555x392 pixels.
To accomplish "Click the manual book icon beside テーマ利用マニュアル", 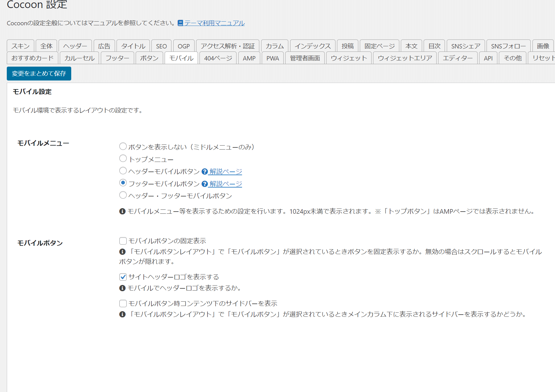I will tap(180, 23).
